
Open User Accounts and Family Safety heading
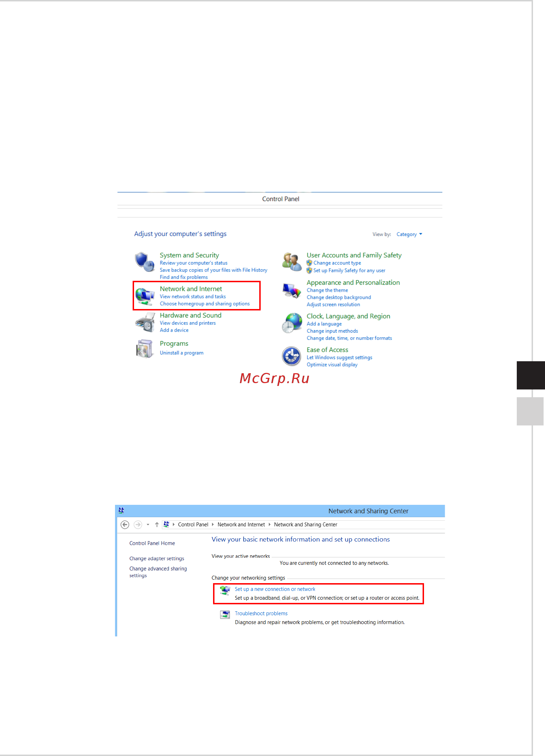[x=354, y=255]
